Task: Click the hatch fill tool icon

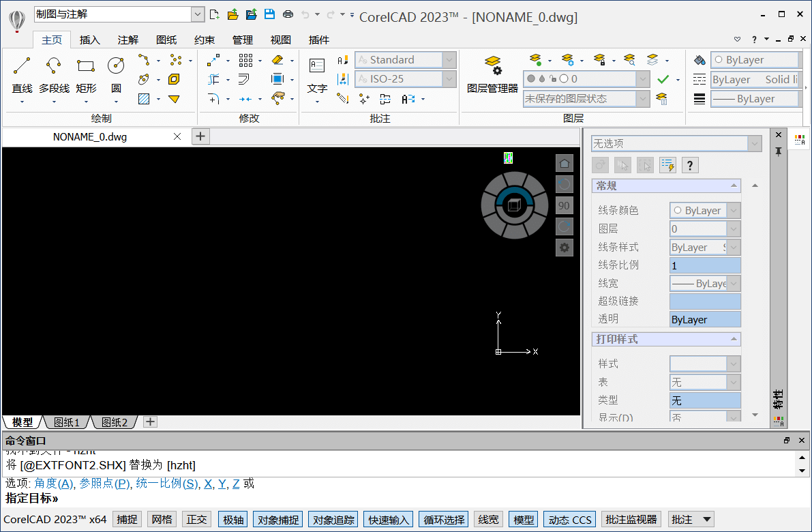Action: (x=144, y=99)
